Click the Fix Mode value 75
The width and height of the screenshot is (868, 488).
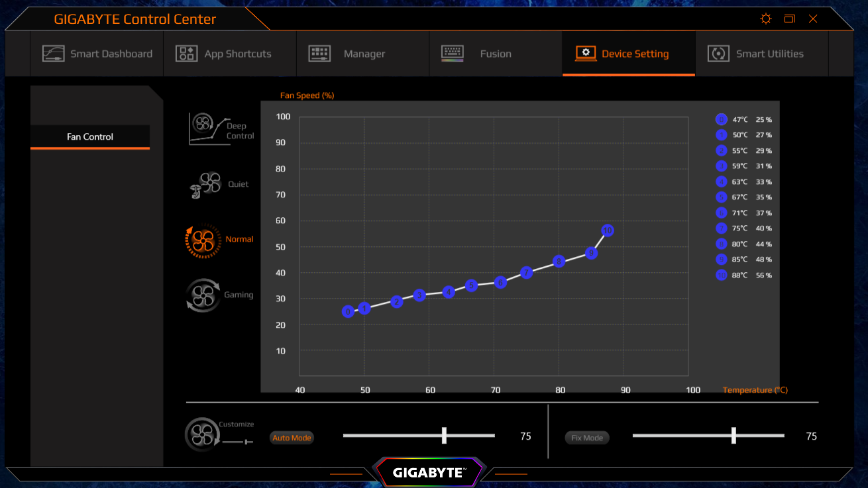(x=811, y=436)
